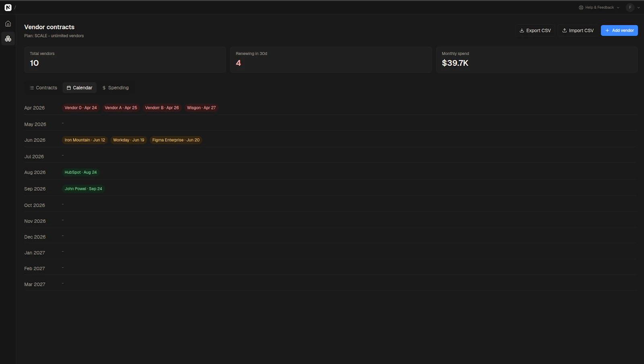Open the app logo in the top-left corner
The width and height of the screenshot is (644, 364).
coord(8,7)
